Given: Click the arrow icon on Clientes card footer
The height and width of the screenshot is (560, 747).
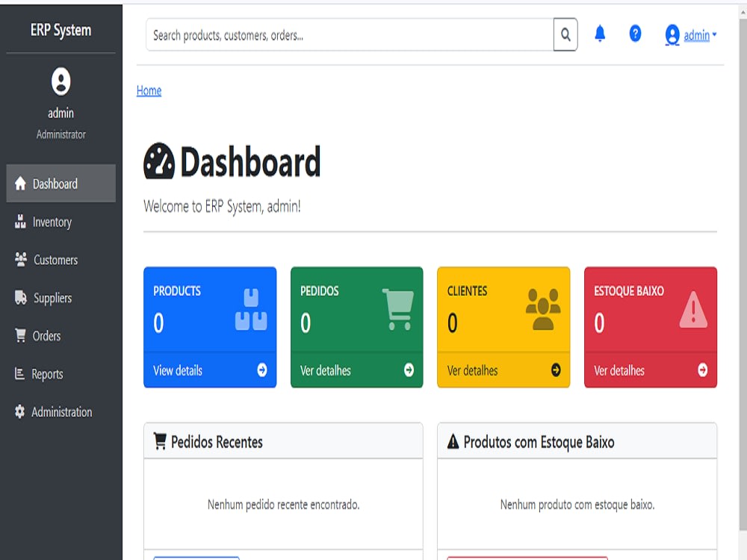Looking at the screenshot, I should click(x=556, y=370).
